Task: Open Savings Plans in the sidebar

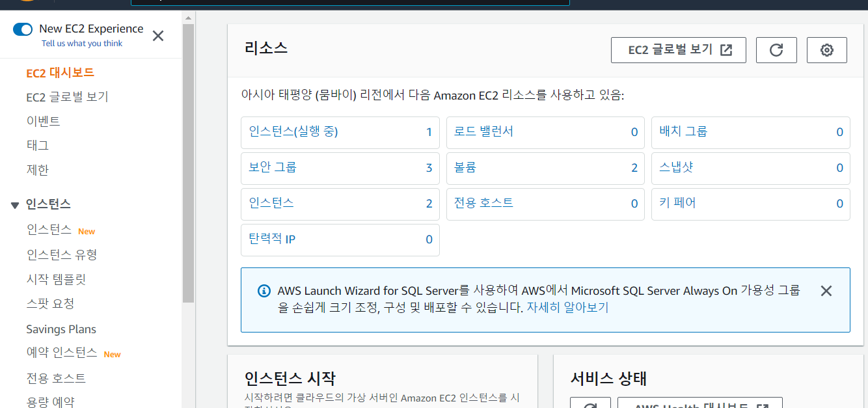Action: (61, 329)
